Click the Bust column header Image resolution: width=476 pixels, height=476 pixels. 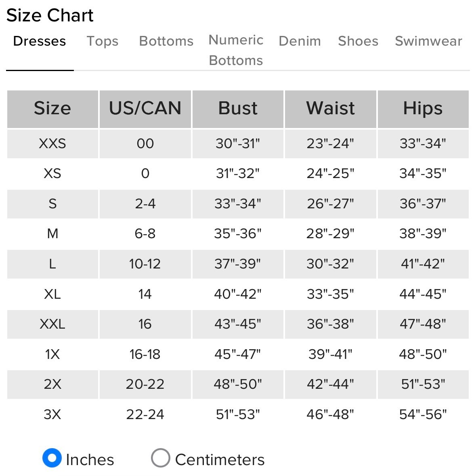238,109
